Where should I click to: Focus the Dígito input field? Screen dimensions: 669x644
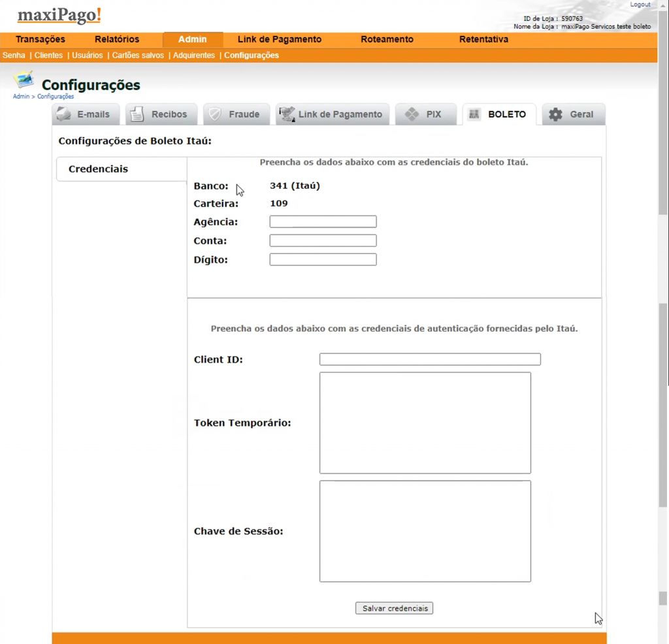(323, 259)
